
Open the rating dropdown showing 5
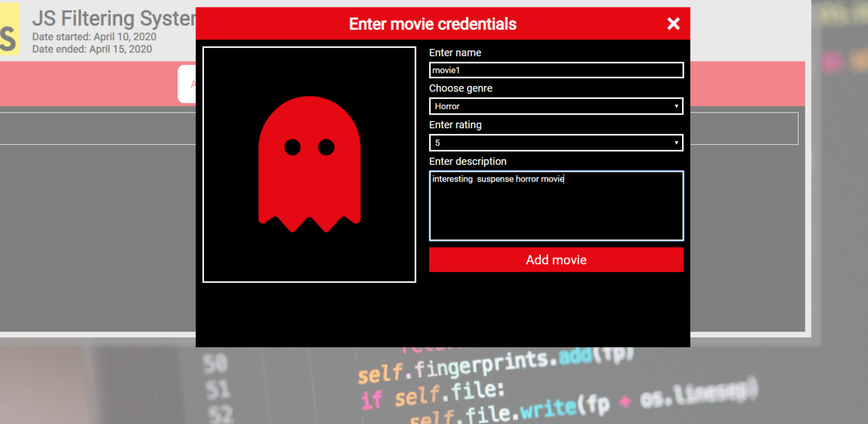click(556, 143)
